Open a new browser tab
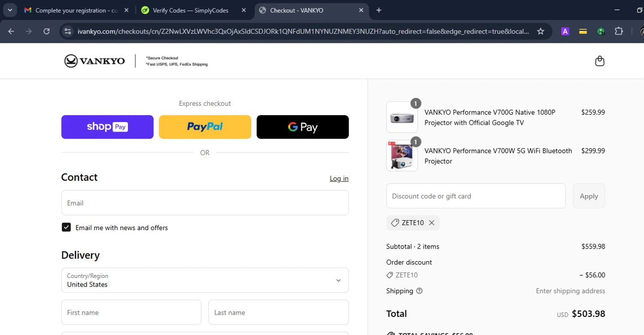This screenshot has width=644, height=335. click(x=379, y=10)
